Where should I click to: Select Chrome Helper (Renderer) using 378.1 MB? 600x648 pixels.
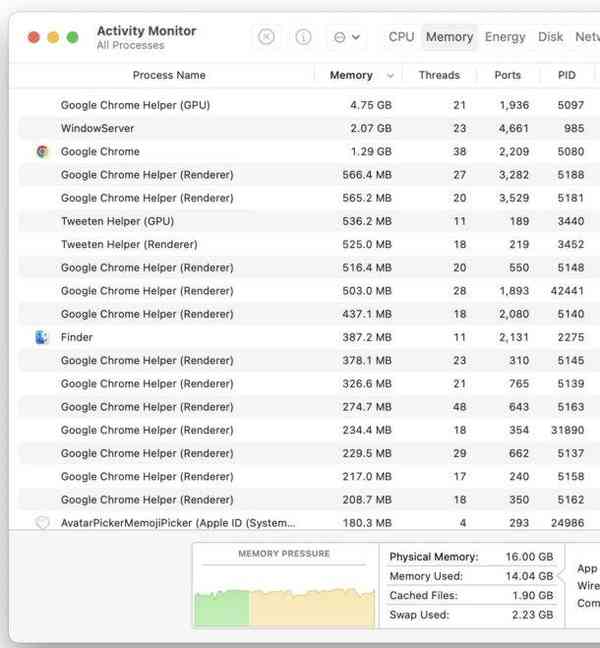click(x=309, y=360)
